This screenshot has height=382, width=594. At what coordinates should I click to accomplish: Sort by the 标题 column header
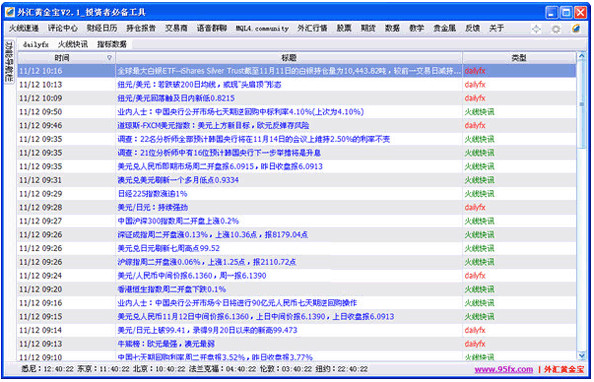point(289,58)
